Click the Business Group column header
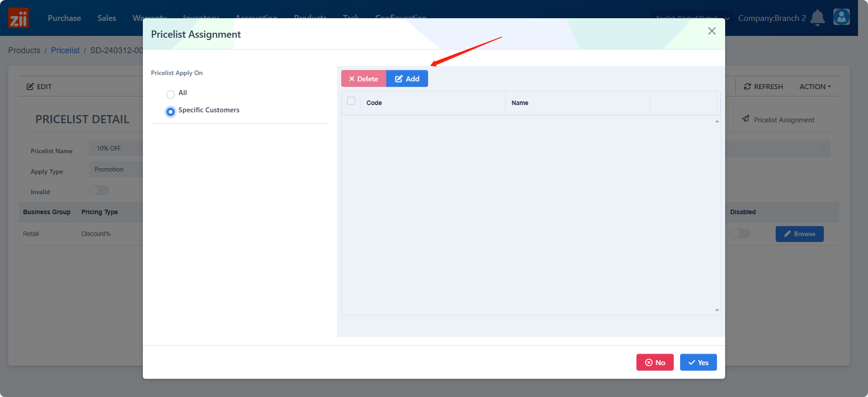The width and height of the screenshot is (868, 397). click(47, 212)
